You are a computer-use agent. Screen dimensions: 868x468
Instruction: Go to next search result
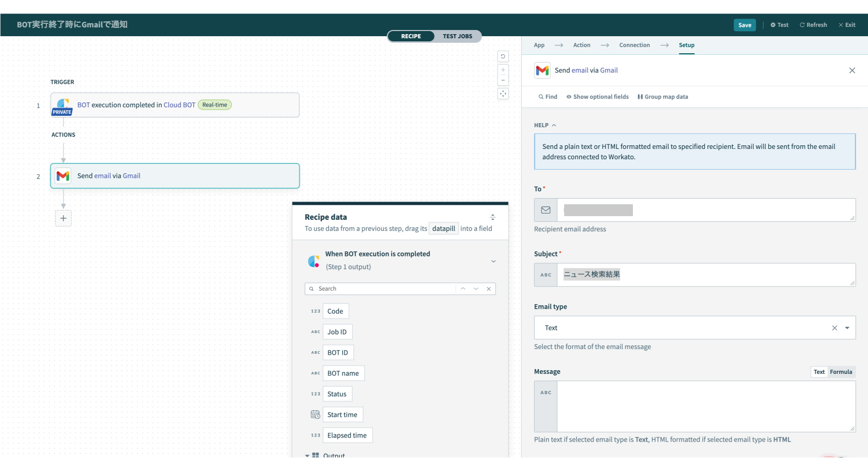pos(476,289)
